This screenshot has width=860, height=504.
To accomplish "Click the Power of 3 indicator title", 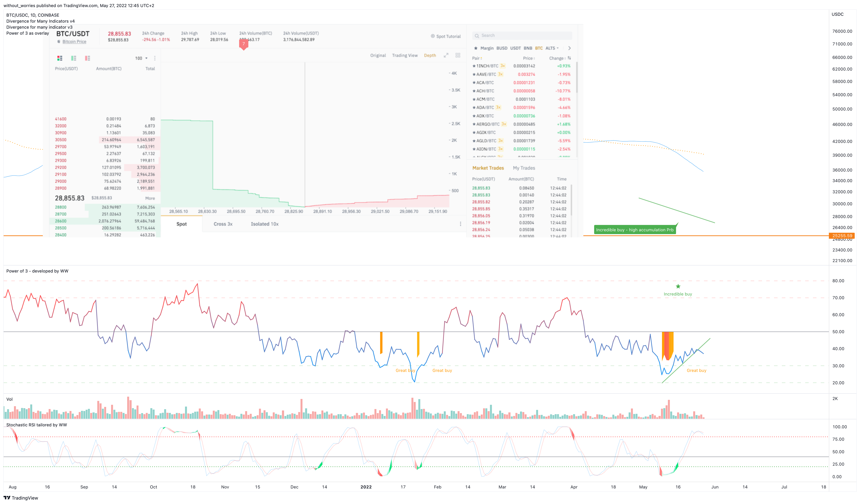I will pos(37,271).
